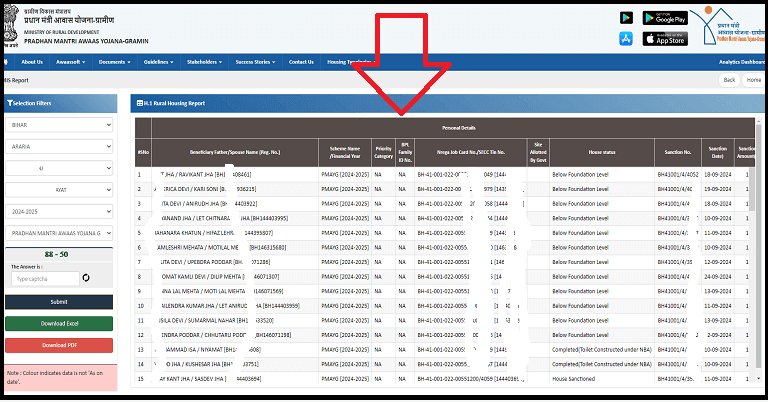Expand the Stakeholders menu
The image size is (768, 402).
[204, 62]
